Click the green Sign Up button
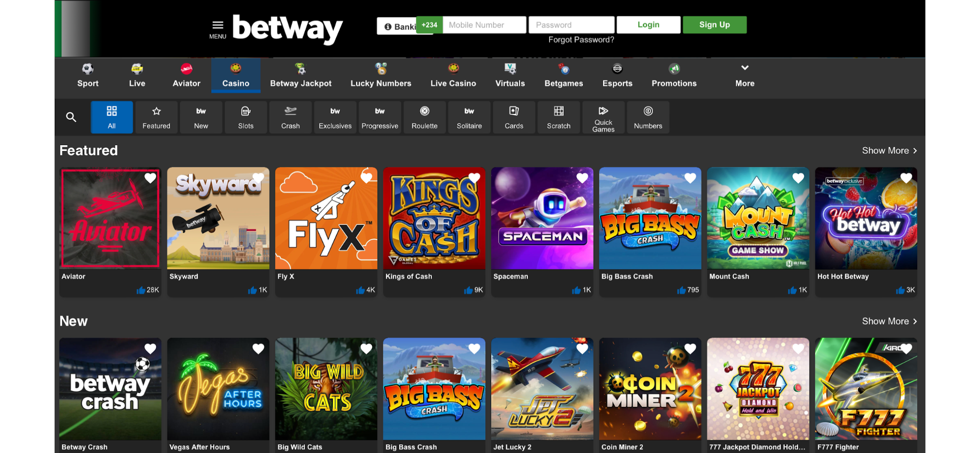Viewport: 980px width, 453px height. [714, 25]
